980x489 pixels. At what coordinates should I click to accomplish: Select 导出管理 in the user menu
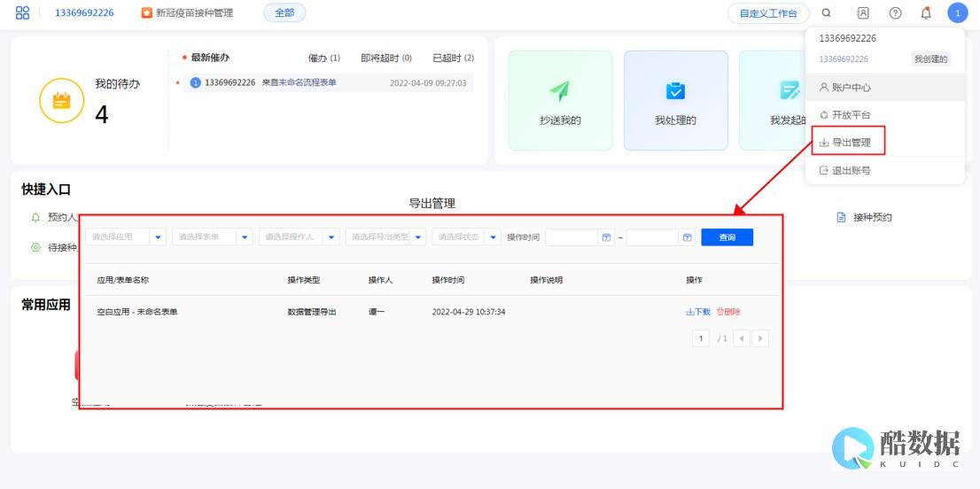click(x=885, y=143)
